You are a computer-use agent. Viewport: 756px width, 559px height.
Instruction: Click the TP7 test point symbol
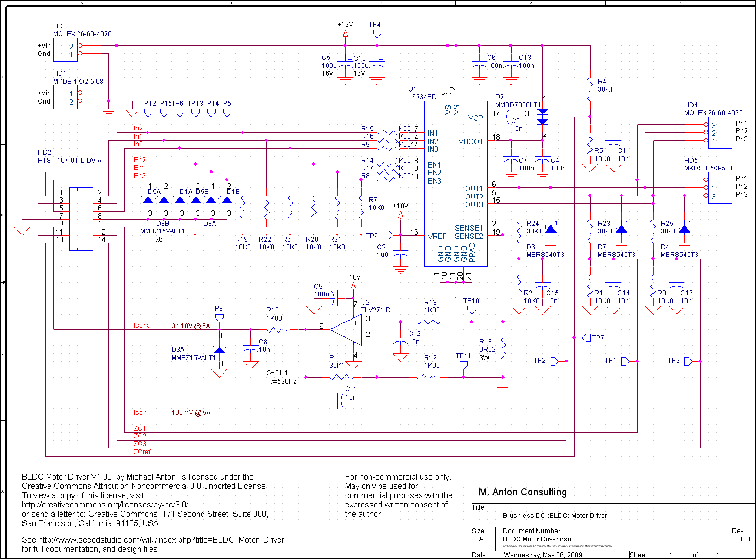[586, 338]
